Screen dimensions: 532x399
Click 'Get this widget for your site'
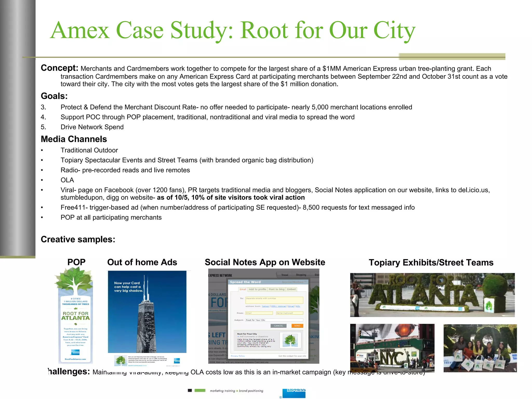coord(292,356)
